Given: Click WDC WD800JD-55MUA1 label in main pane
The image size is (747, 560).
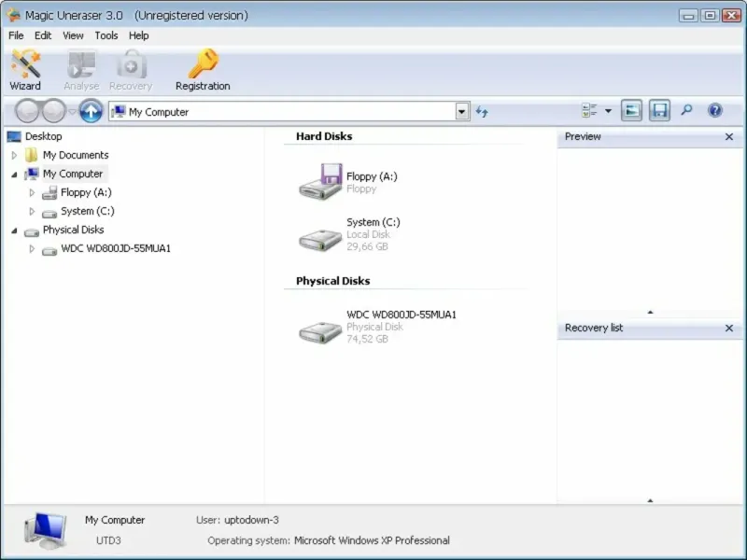Looking at the screenshot, I should 402,315.
